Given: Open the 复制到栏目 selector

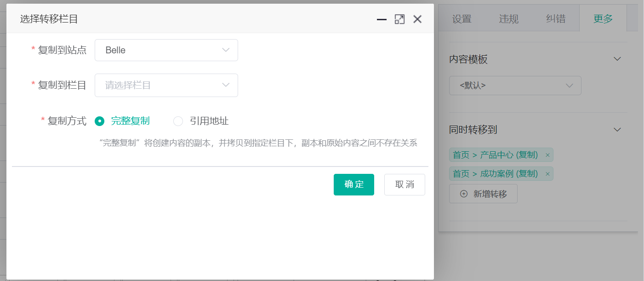Looking at the screenshot, I should click(166, 85).
